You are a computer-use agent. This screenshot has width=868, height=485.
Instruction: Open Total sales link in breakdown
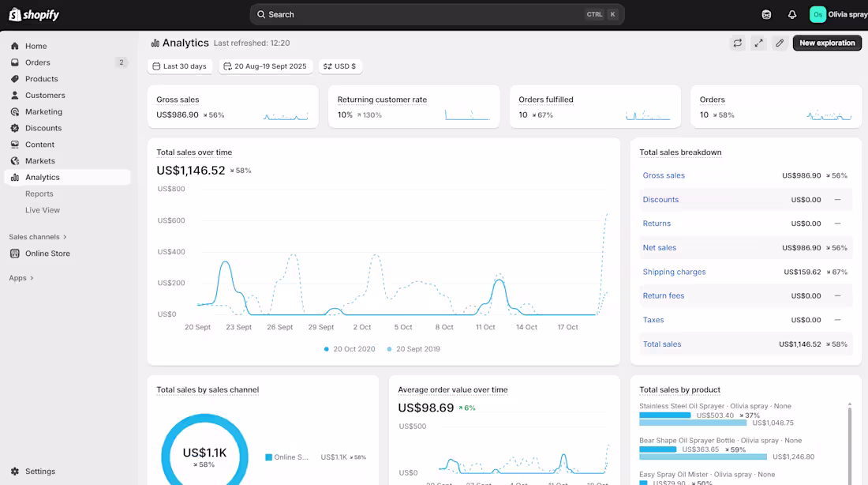662,344
